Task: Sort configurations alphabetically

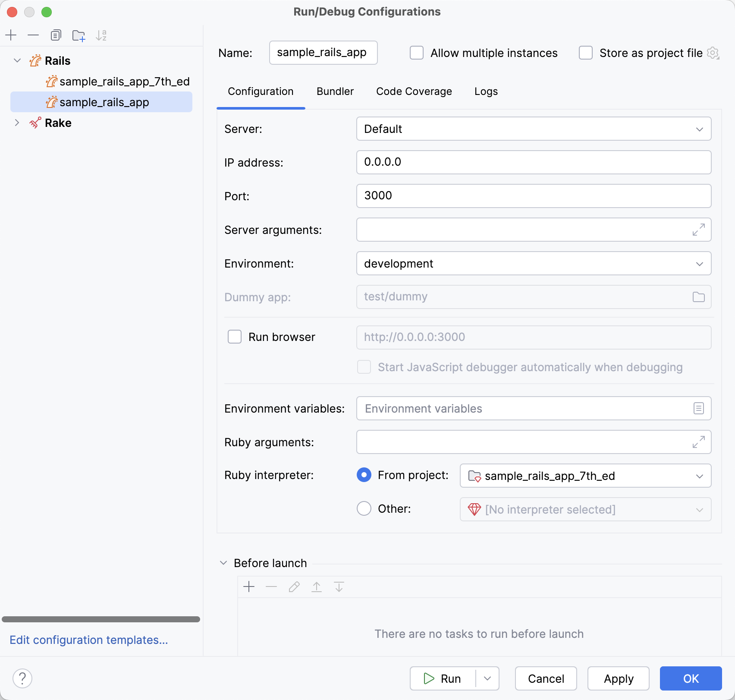Action: point(102,35)
